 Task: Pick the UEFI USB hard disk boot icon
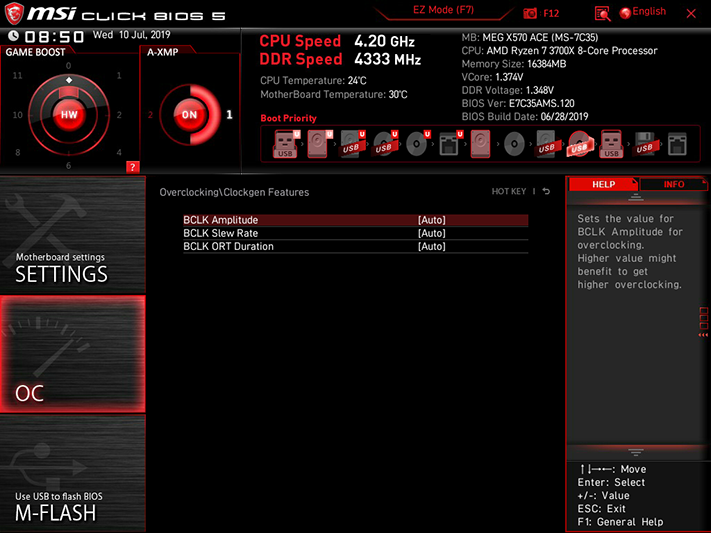click(x=352, y=144)
